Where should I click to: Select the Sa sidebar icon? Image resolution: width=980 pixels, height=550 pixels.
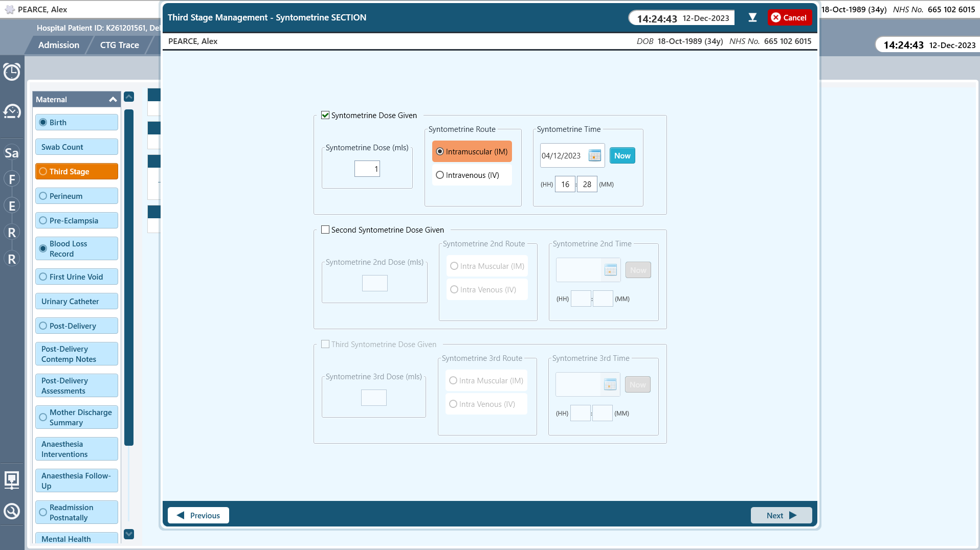click(x=12, y=153)
